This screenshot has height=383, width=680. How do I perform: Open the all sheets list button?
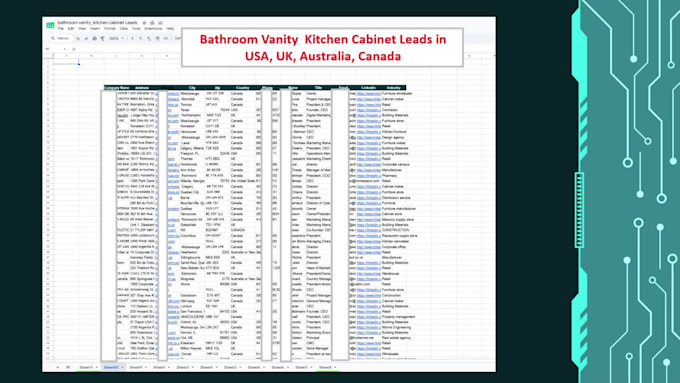68,367
